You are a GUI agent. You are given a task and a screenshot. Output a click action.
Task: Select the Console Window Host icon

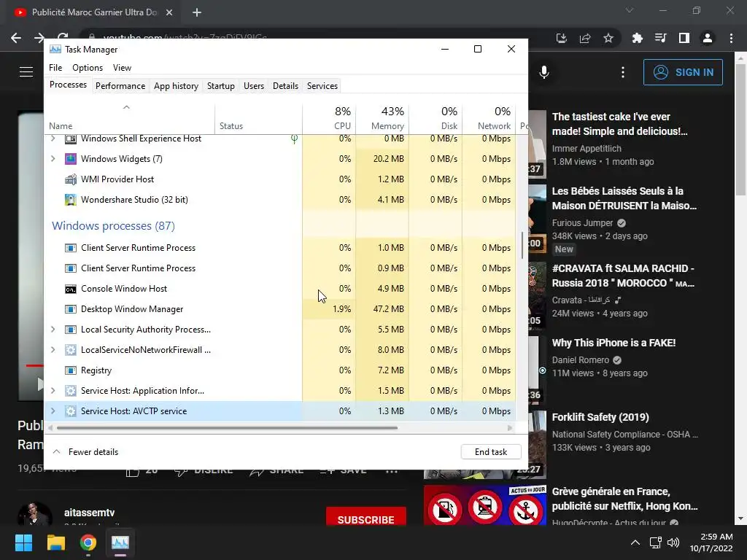pos(71,289)
